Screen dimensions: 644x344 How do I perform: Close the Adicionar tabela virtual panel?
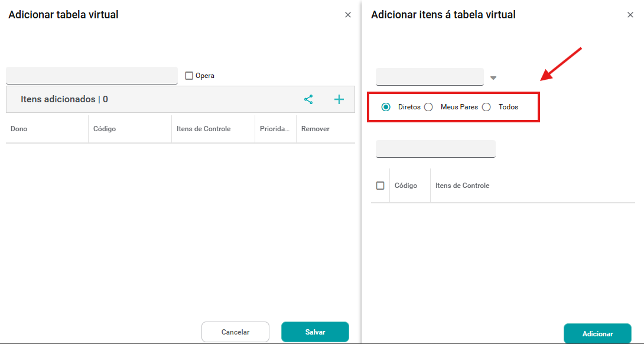coord(348,15)
